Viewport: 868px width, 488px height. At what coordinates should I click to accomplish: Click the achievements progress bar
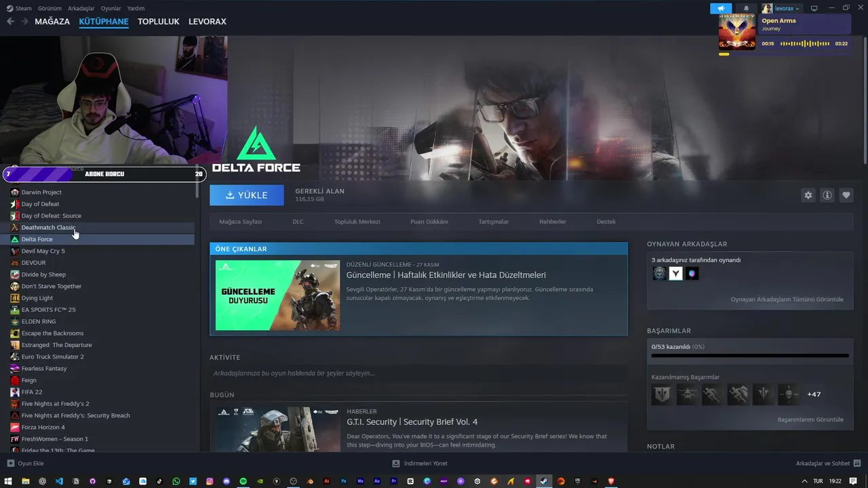click(x=750, y=355)
